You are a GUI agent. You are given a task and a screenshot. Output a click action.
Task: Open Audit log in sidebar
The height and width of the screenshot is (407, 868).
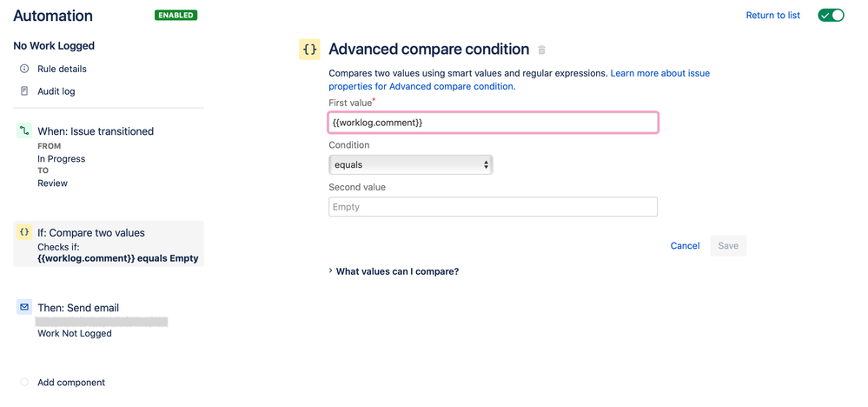pyautogui.click(x=56, y=91)
